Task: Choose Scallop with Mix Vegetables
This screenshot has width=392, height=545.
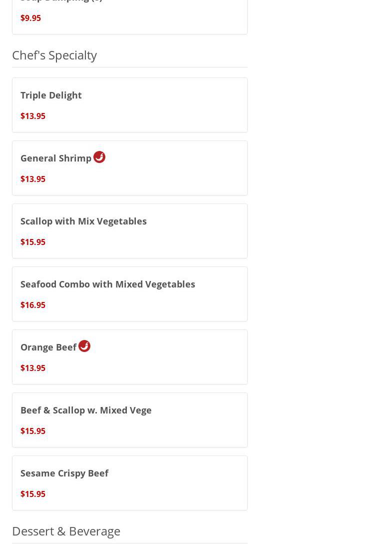Action: click(83, 221)
